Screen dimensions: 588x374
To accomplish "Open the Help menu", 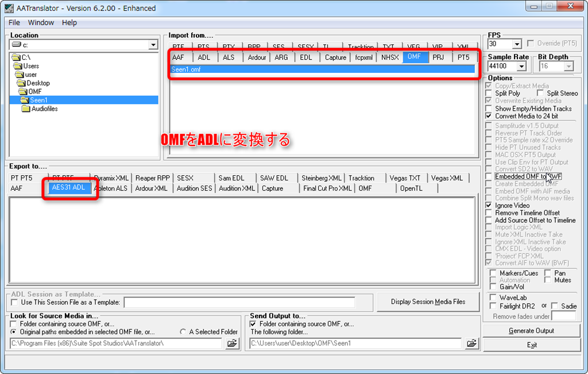I will coord(69,22).
